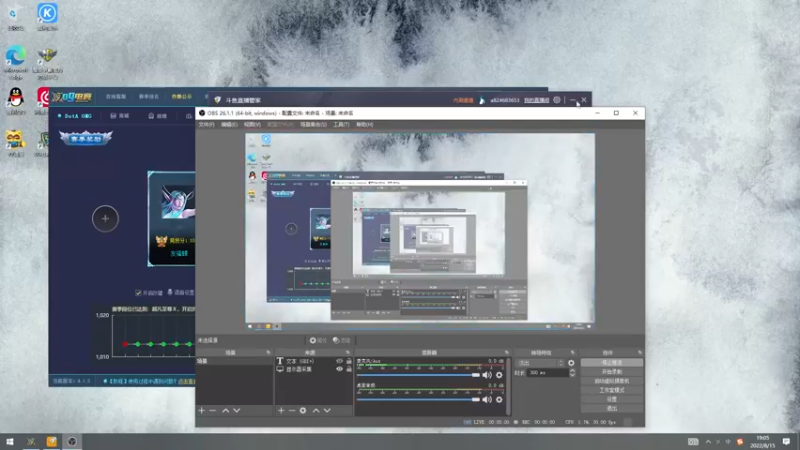Click the 桌面音频 volume slider

tap(418, 399)
